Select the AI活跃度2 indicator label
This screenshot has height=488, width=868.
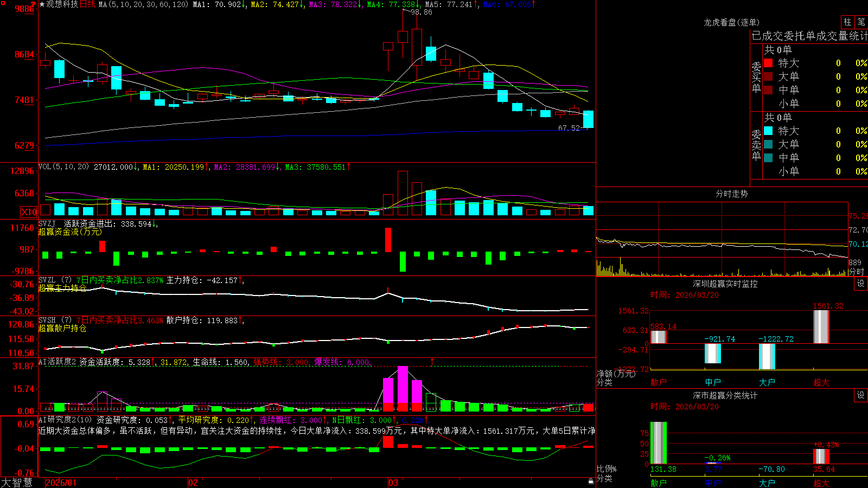[58, 362]
